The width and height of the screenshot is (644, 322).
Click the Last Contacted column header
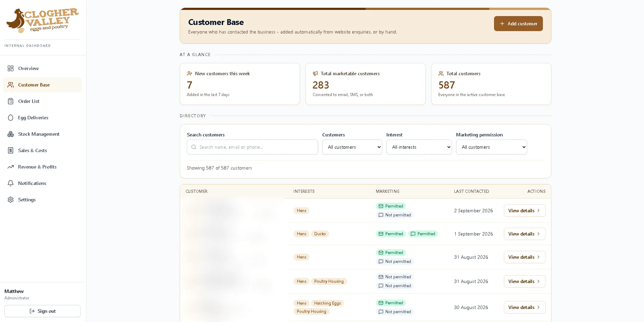[471, 191]
